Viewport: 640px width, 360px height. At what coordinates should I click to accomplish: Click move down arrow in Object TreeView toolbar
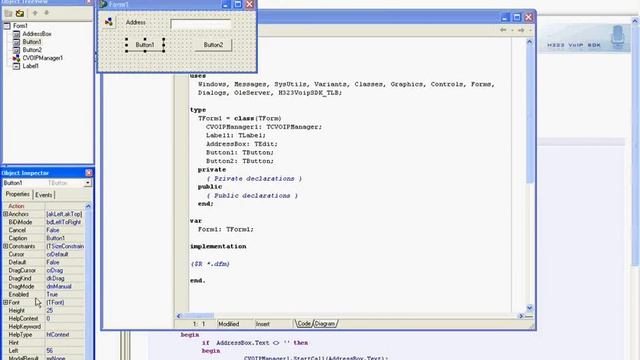point(47,13)
